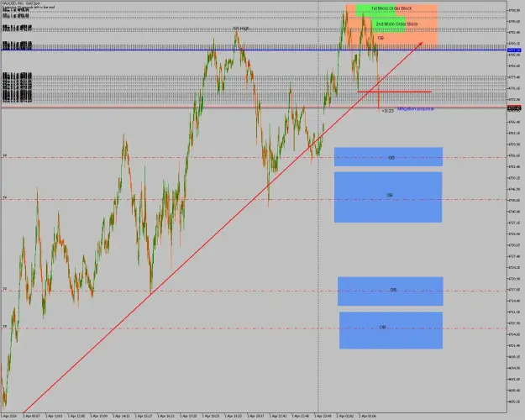The image size is (525, 420).
Task: Click the '1 Apr 2026' date on the time axis
Action: click(x=8, y=416)
